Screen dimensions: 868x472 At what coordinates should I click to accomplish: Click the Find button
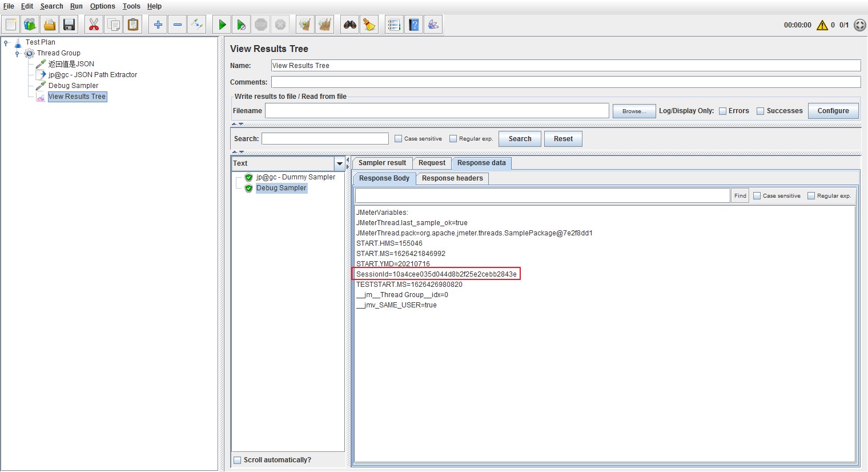740,195
